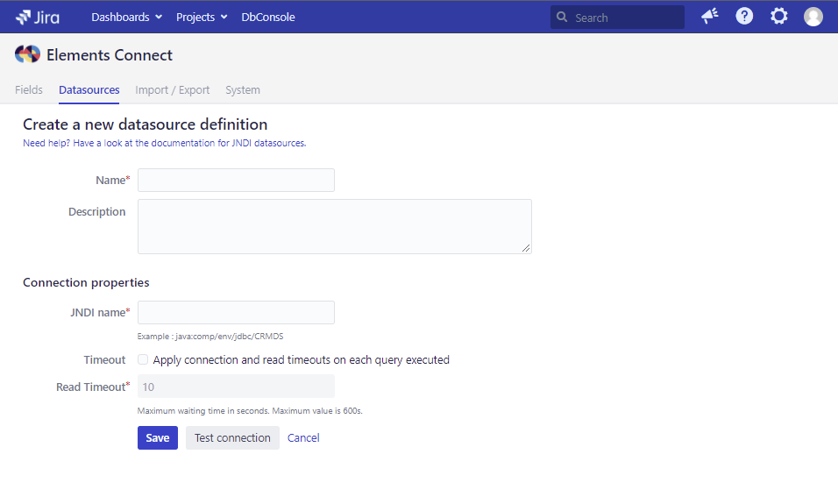Click the Cancel link
The height and width of the screenshot is (504, 838).
[x=303, y=437]
